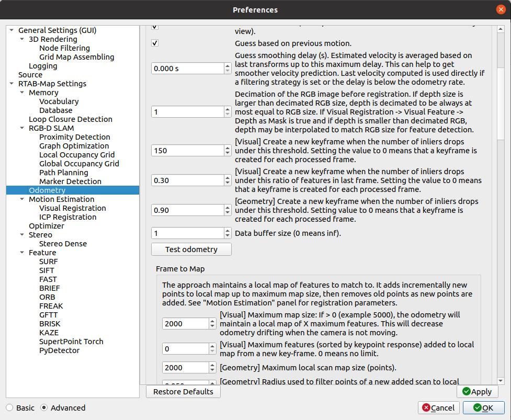
Task: Click the vertical scrollbar of settings panel
Action: click(x=500, y=209)
